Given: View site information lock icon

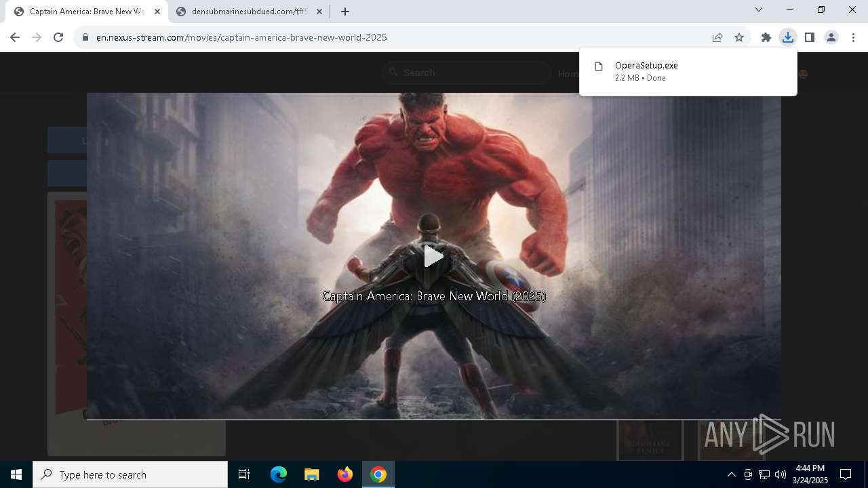Looking at the screenshot, I should click(x=85, y=37).
